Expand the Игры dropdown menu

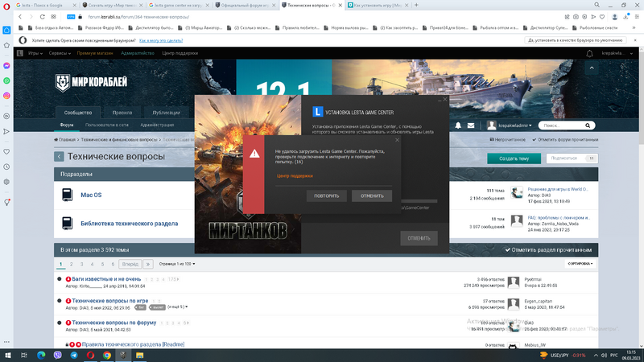(35, 53)
